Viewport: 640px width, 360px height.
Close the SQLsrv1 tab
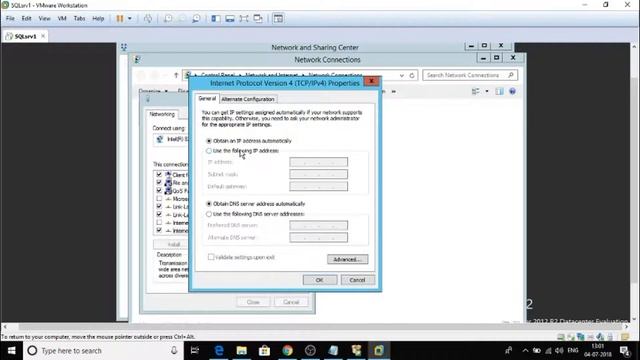coord(43,36)
